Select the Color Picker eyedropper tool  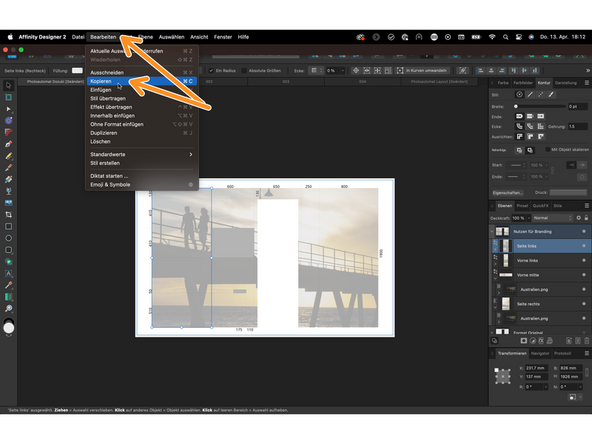pyautogui.click(x=8, y=285)
